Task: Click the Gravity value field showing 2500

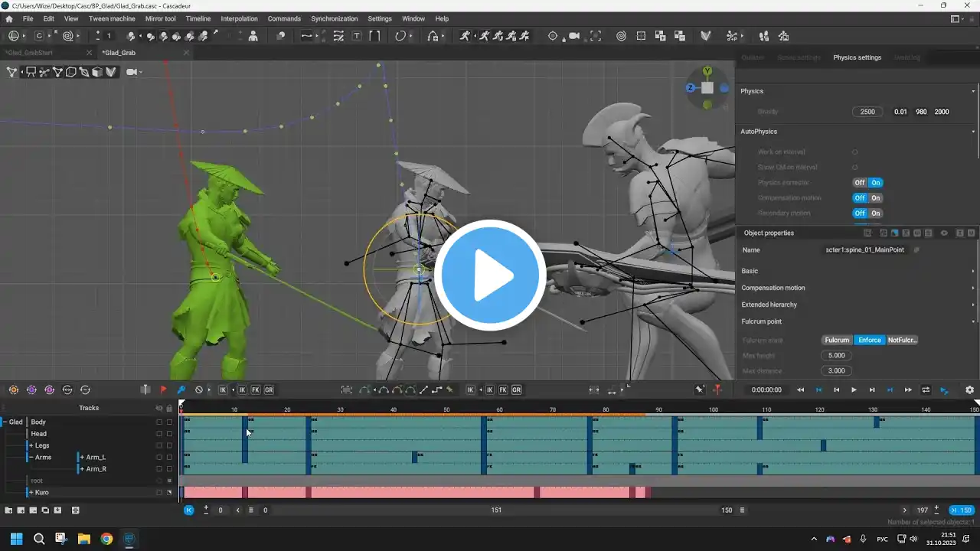Action: click(x=867, y=112)
